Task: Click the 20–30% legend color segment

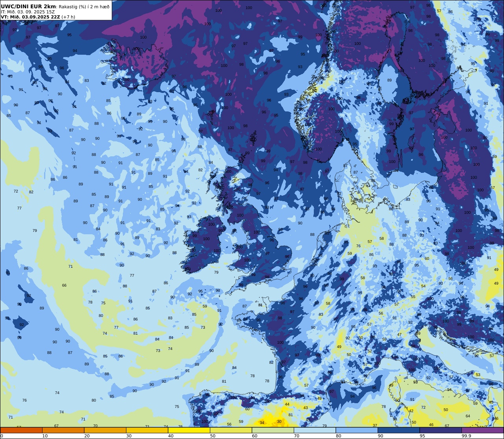Action: (105, 430)
